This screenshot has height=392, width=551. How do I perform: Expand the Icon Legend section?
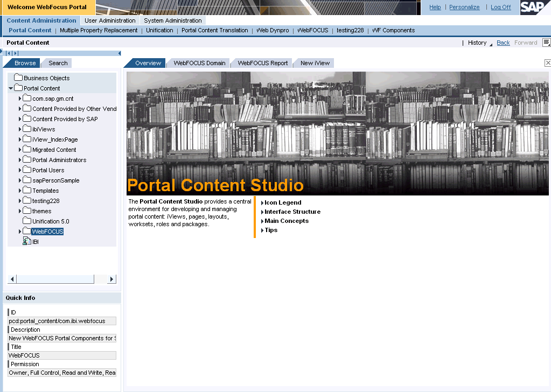262,203
